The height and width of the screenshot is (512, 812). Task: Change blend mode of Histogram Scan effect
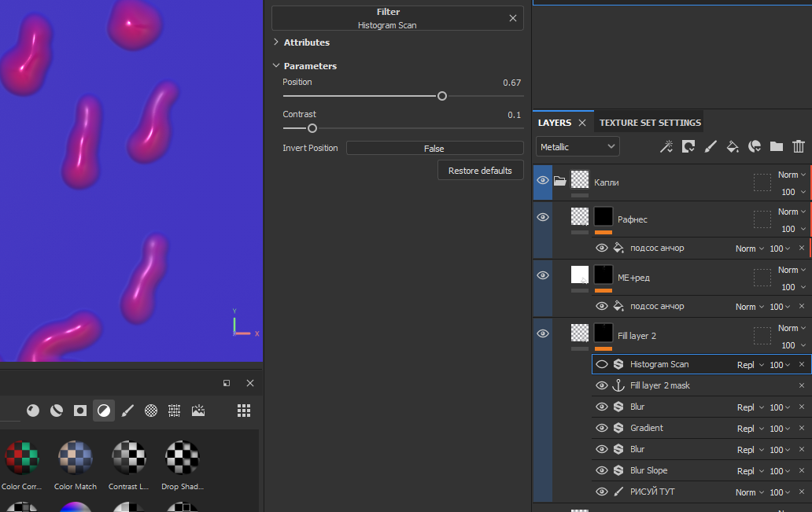[751, 365]
